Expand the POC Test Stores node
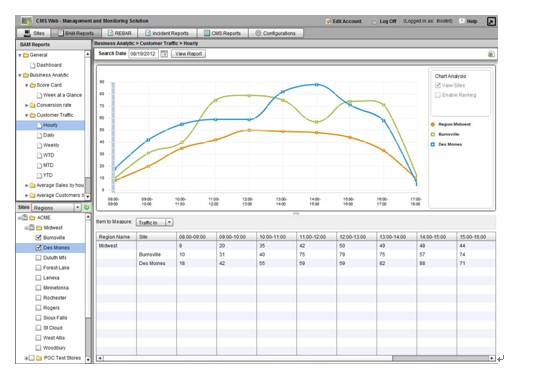The width and height of the screenshot is (538, 382). tap(26, 358)
